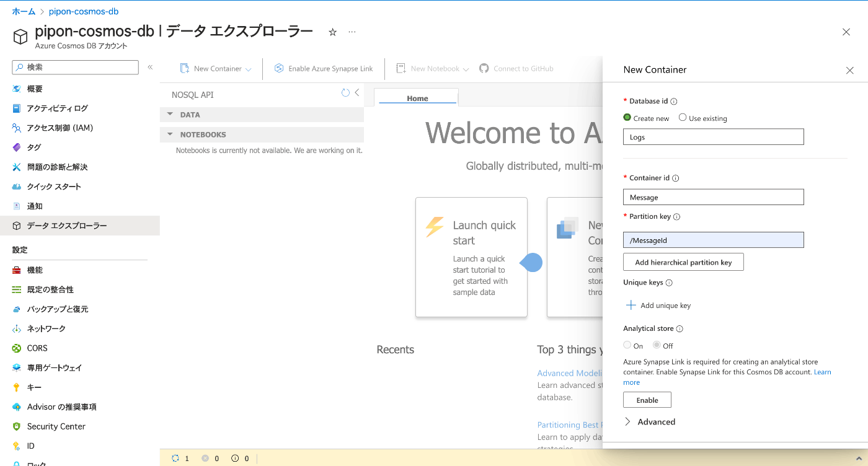Expand the Advanced section

650,422
